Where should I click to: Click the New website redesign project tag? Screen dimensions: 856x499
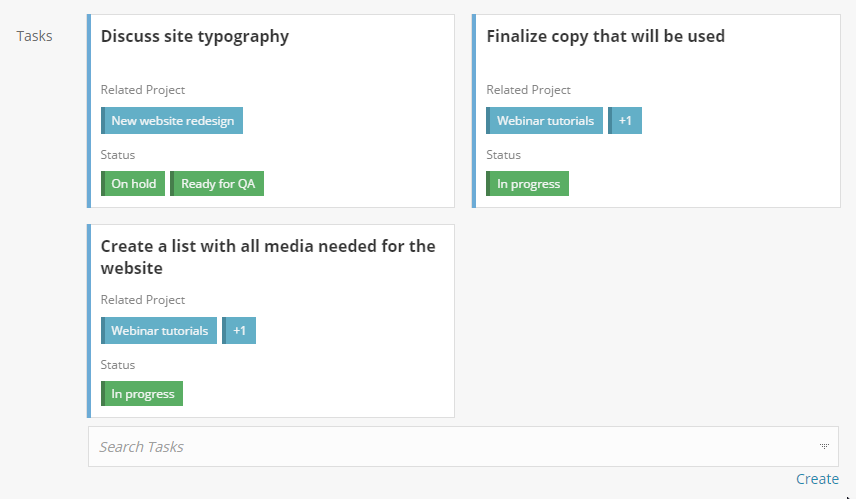click(x=172, y=121)
